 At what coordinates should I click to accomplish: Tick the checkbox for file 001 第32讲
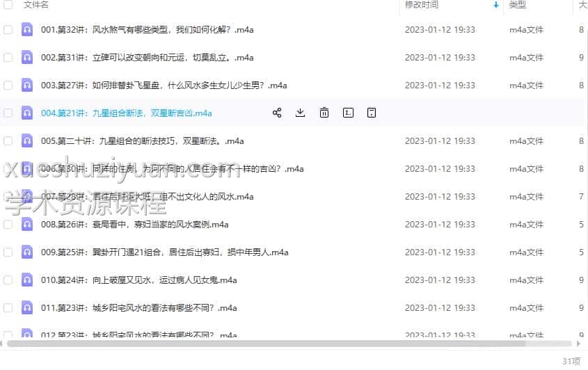tap(8, 30)
